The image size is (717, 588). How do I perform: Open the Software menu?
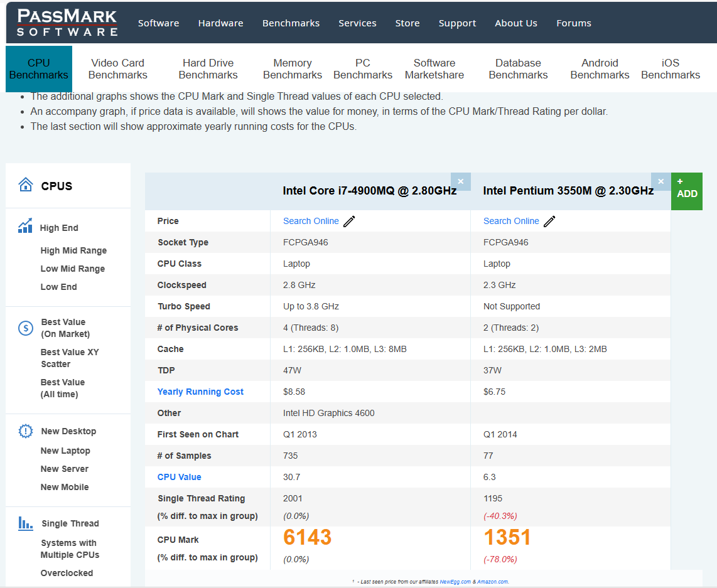tap(159, 23)
